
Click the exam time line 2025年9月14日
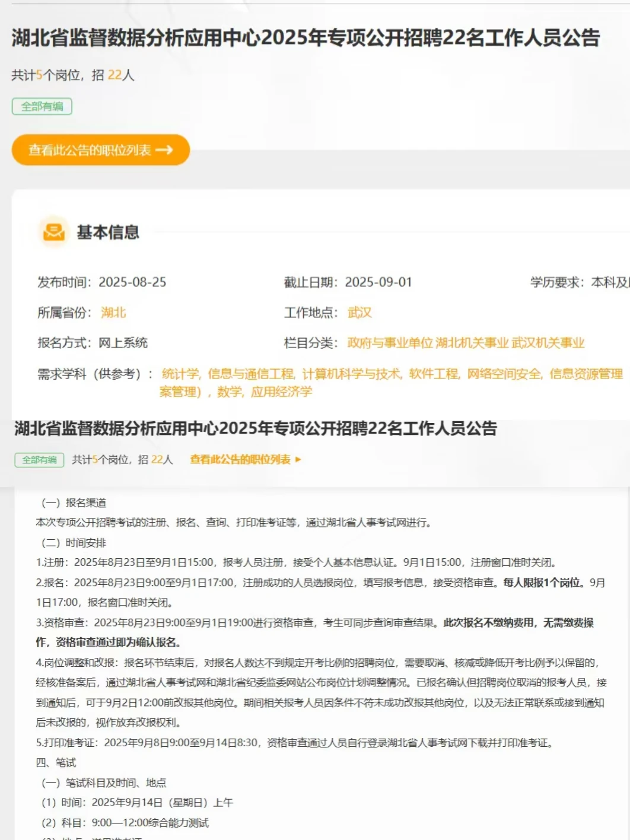[137, 803]
